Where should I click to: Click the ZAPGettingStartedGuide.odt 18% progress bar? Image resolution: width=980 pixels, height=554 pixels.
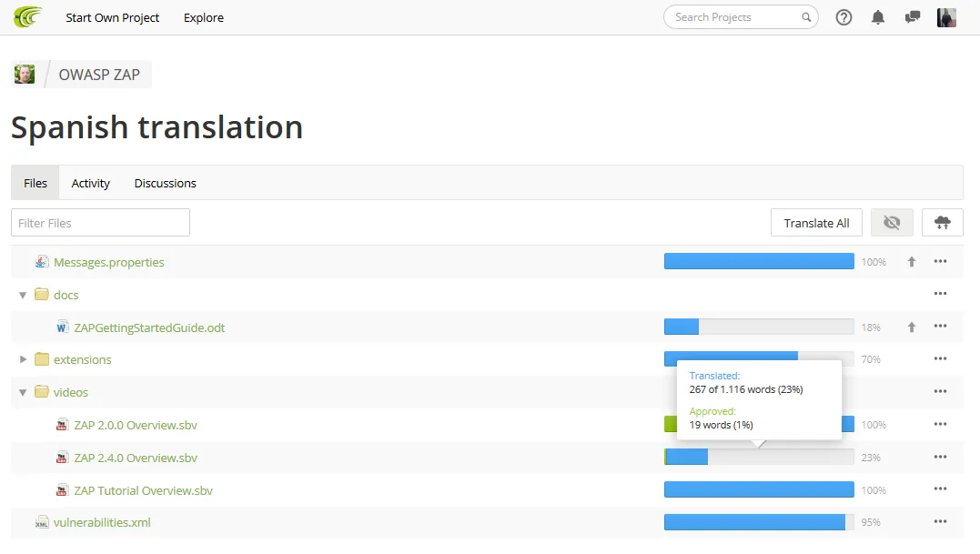(759, 326)
